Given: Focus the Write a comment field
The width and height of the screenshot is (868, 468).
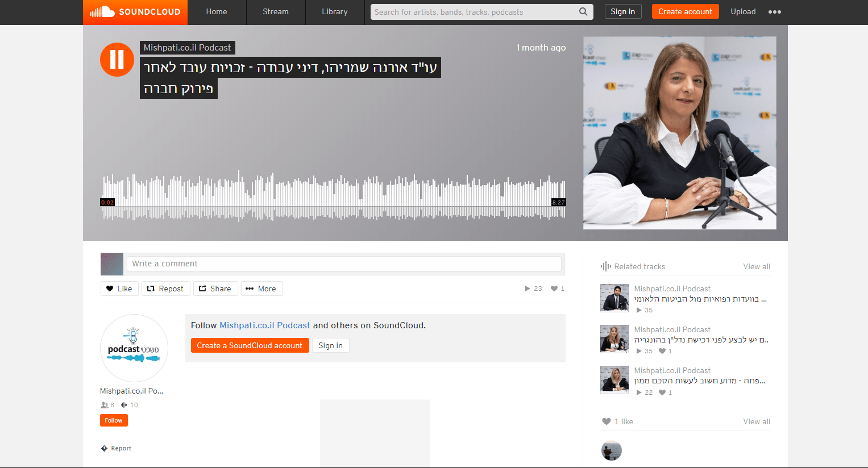Looking at the screenshot, I should (344, 264).
